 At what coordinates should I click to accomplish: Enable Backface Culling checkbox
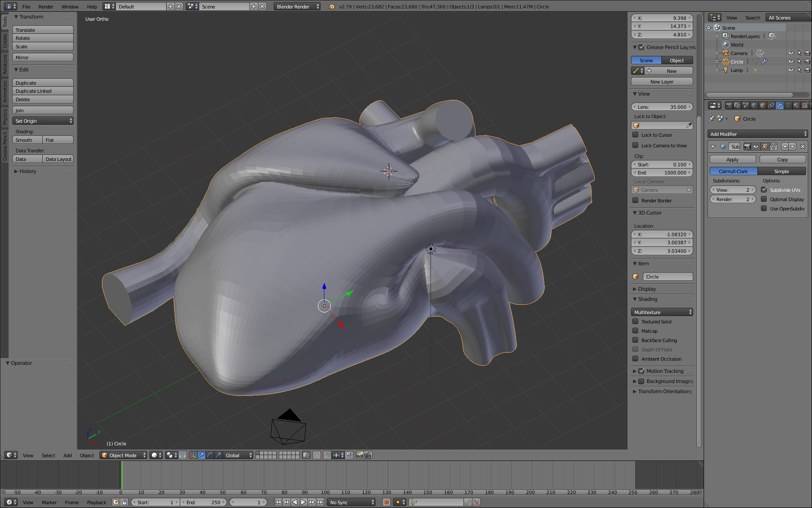pos(635,340)
